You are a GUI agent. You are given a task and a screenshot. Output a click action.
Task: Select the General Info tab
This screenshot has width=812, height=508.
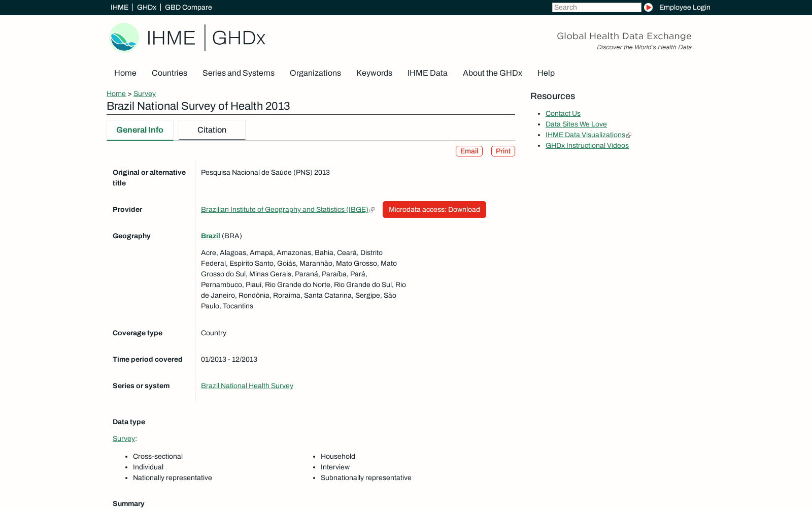[140, 130]
